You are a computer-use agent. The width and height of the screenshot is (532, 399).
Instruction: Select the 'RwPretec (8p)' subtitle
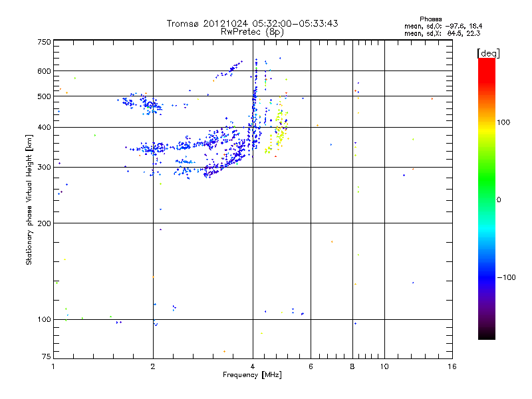coord(252,32)
